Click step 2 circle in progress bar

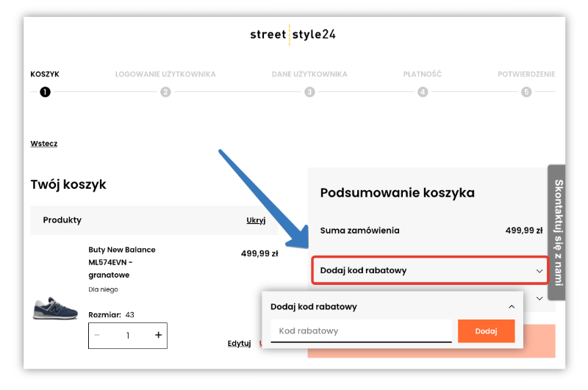pyautogui.click(x=165, y=92)
